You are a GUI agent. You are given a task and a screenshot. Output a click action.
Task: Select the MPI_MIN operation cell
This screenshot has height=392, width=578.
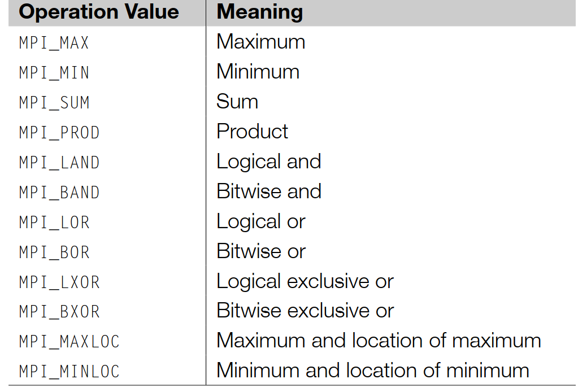coord(54,73)
